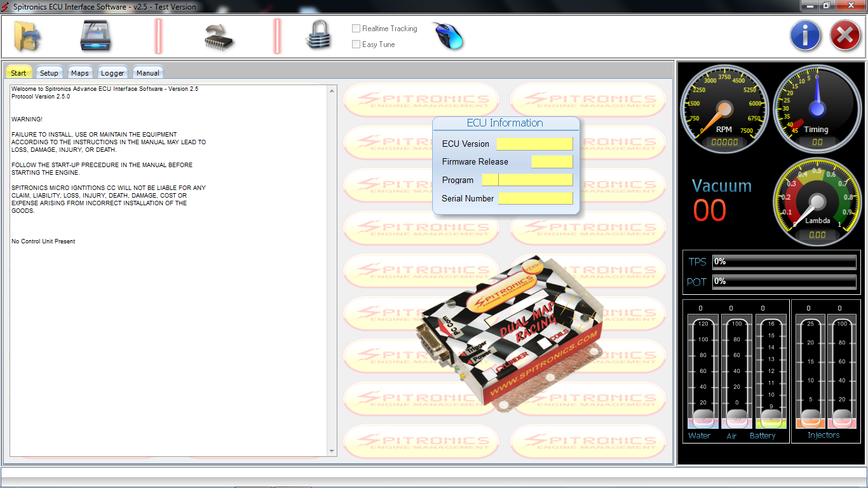Click the red X exit icon
This screenshot has width=868, height=488.
(845, 36)
